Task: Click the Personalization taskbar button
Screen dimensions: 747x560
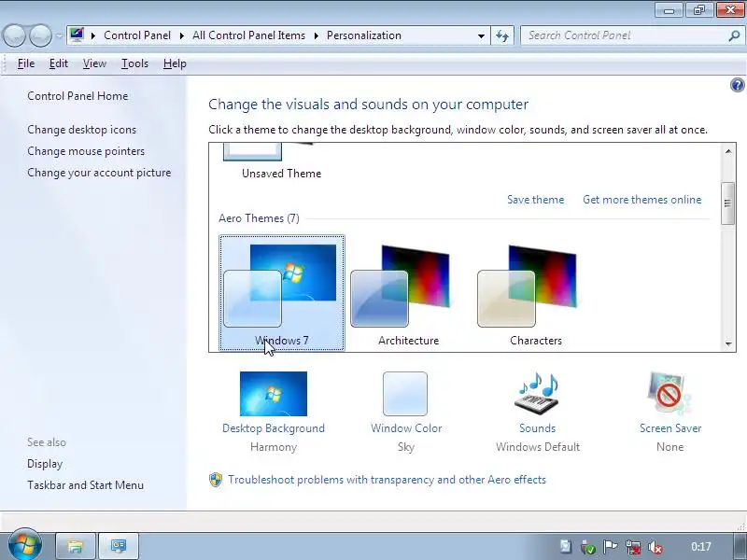Action: click(x=119, y=546)
